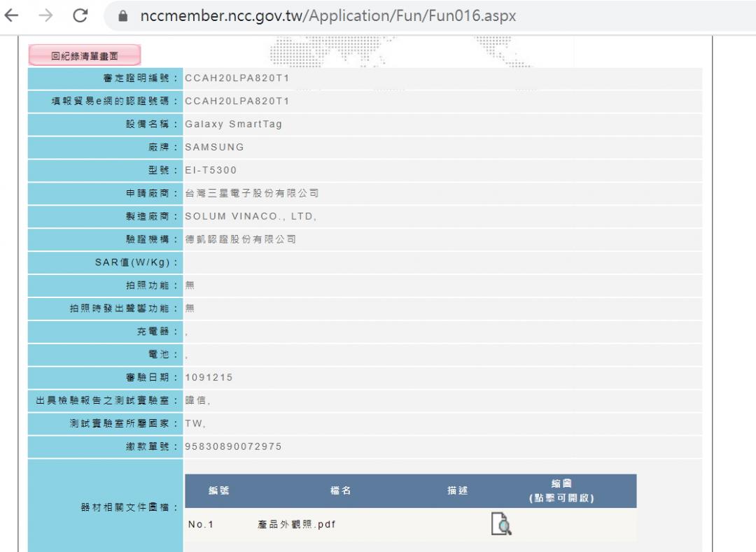Click the 檔名 column header
This screenshot has width=756, height=552.
[x=340, y=491]
